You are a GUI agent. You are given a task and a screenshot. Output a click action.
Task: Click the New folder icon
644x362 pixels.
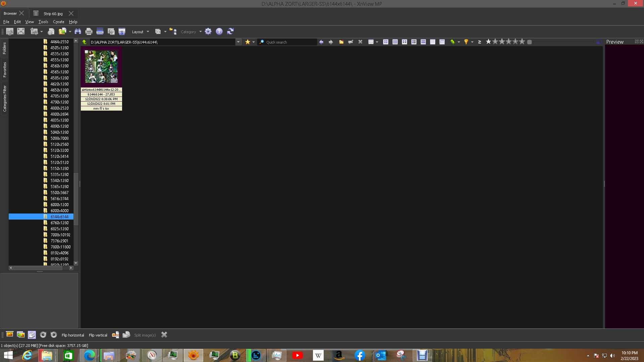[341, 42]
